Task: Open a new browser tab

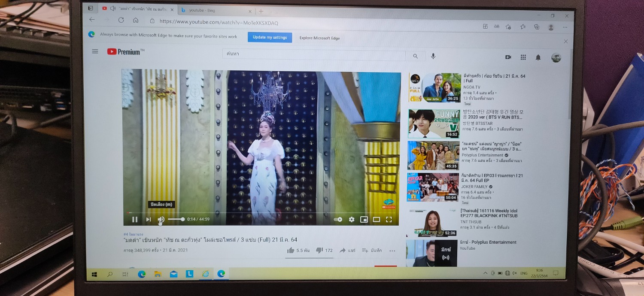Action: 261,11
